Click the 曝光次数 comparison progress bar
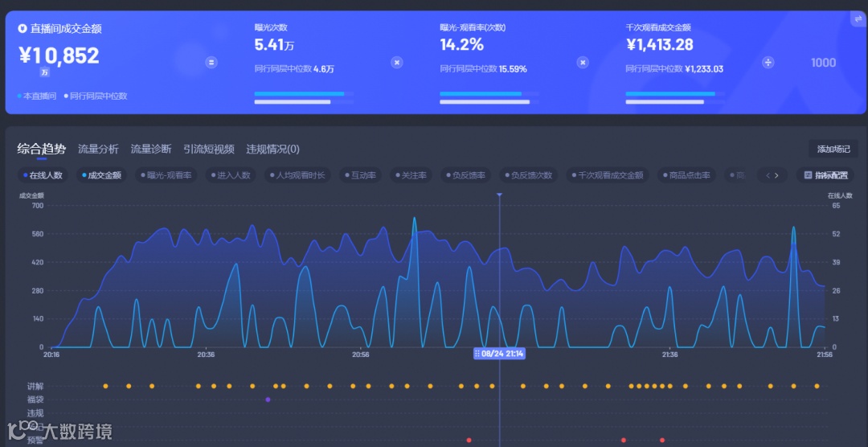Image resolution: width=868 pixels, height=447 pixels. pyautogui.click(x=304, y=98)
